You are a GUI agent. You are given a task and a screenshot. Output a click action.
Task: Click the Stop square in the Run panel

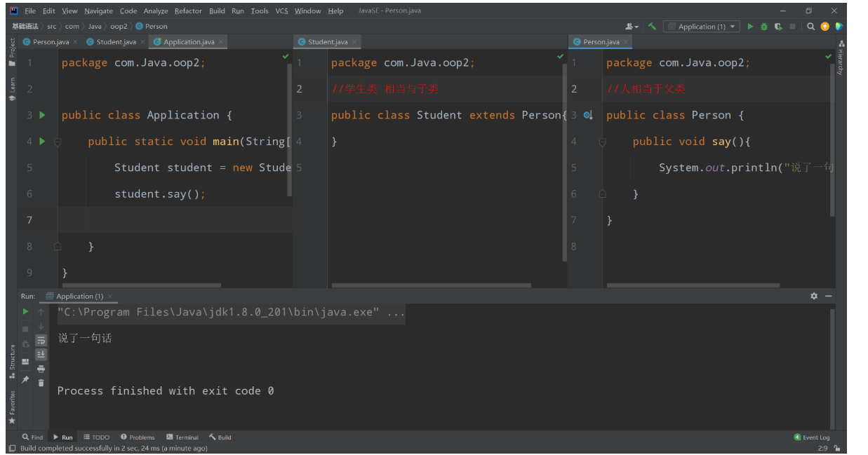click(25, 328)
